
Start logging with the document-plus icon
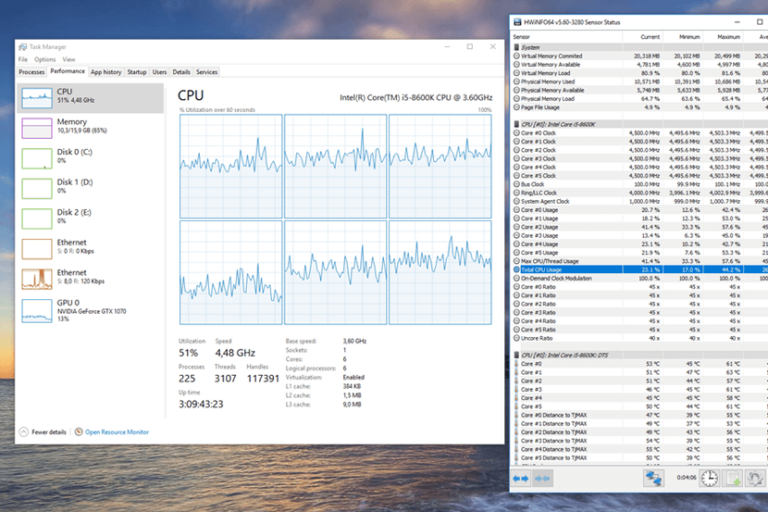pos(733,478)
